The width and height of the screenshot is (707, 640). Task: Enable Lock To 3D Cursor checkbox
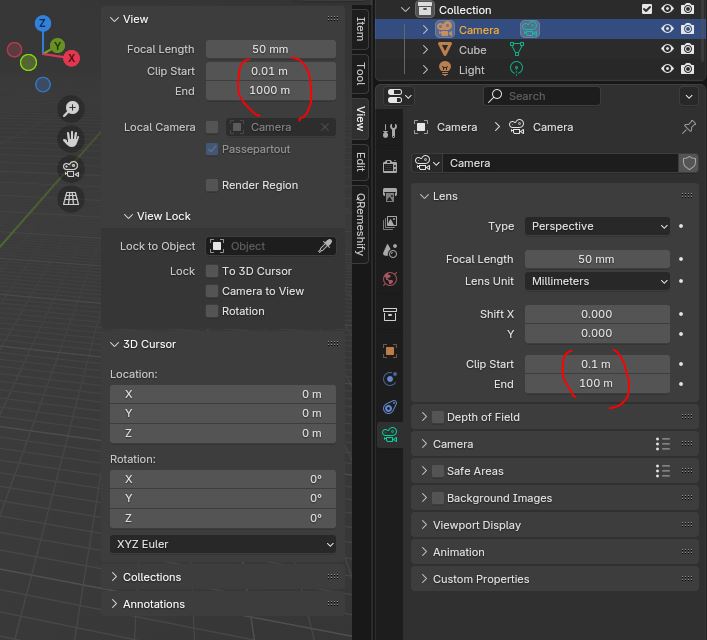pyautogui.click(x=212, y=271)
